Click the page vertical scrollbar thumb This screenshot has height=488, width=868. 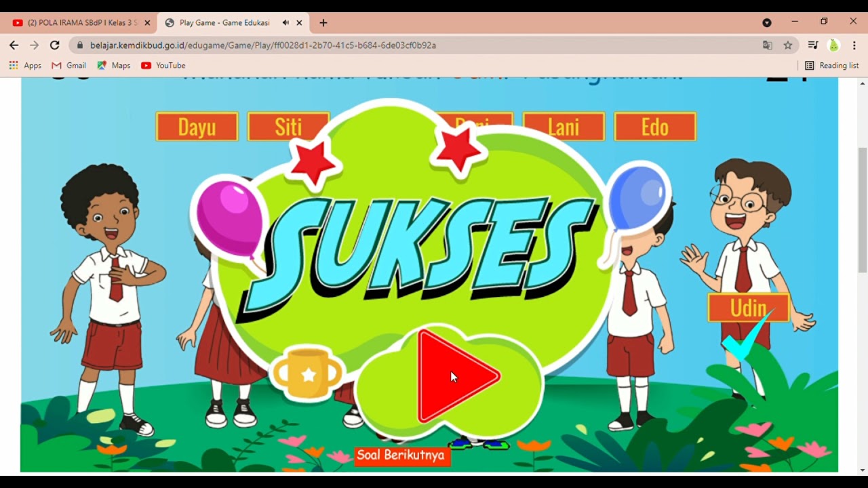click(863, 210)
